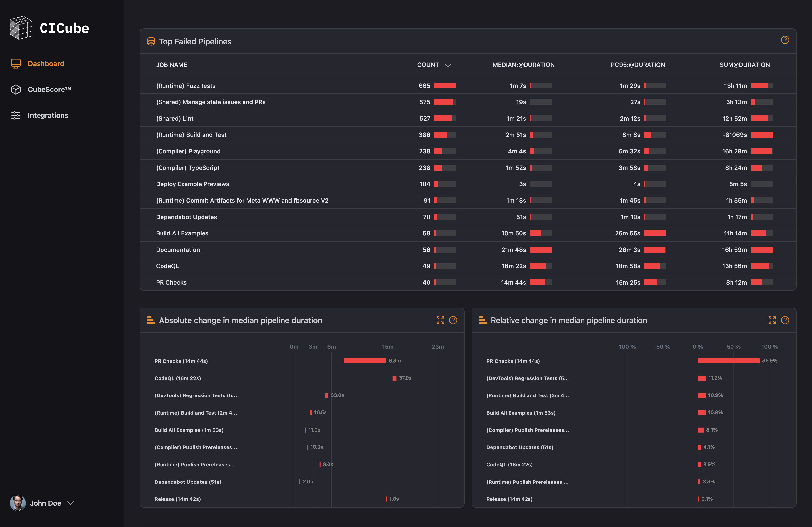Toggle COUNT column sort arrow

coord(448,65)
